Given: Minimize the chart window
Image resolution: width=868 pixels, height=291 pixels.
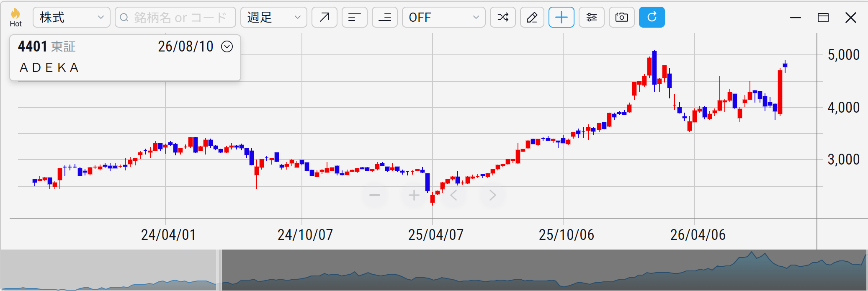Looking at the screenshot, I should [796, 18].
